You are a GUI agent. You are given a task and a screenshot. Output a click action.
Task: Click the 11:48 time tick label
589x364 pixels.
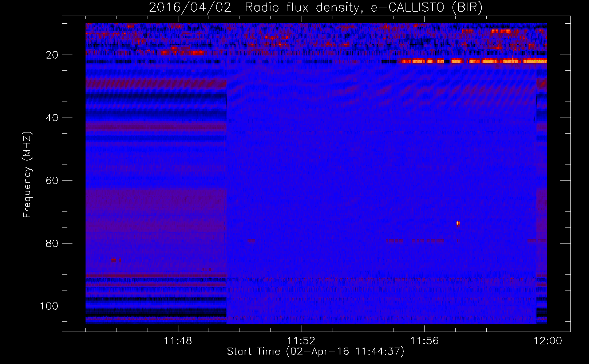pos(178,341)
